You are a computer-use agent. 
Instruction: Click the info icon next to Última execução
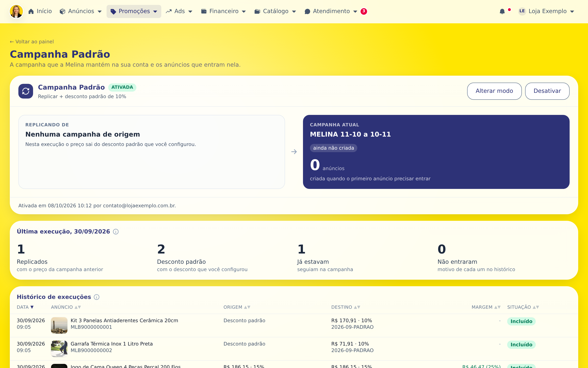point(116,232)
